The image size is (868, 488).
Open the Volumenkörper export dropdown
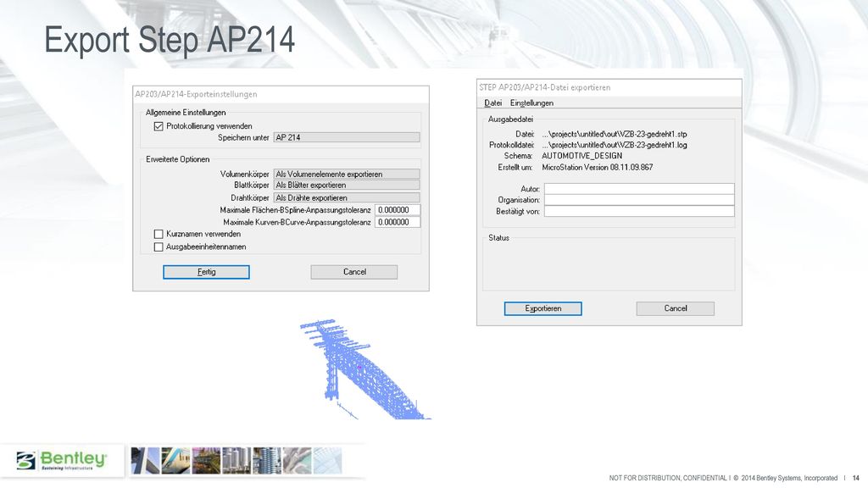tap(347, 174)
